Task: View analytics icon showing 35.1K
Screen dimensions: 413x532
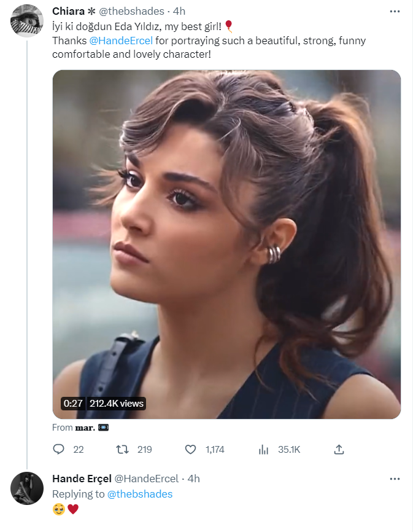Action: [x=264, y=450]
